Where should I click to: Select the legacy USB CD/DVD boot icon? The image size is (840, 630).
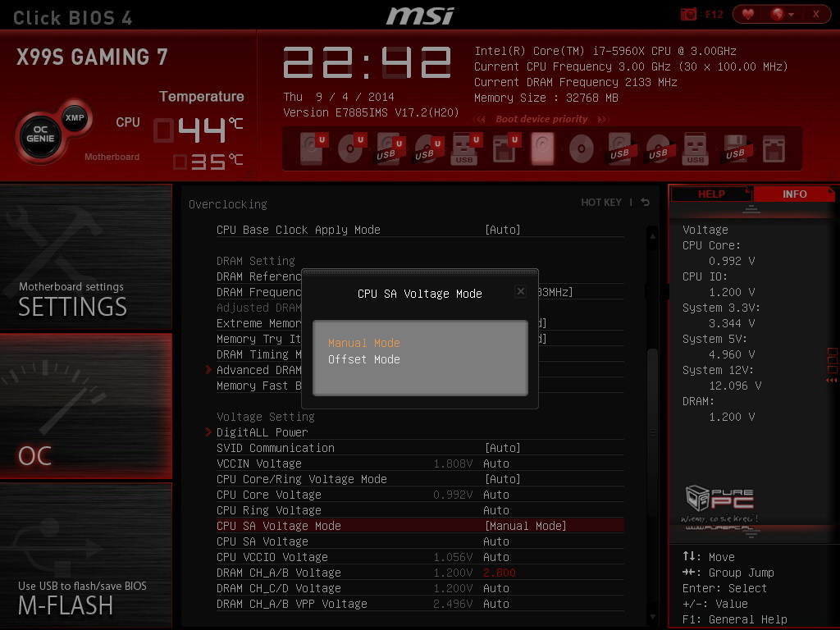pyautogui.click(x=658, y=148)
